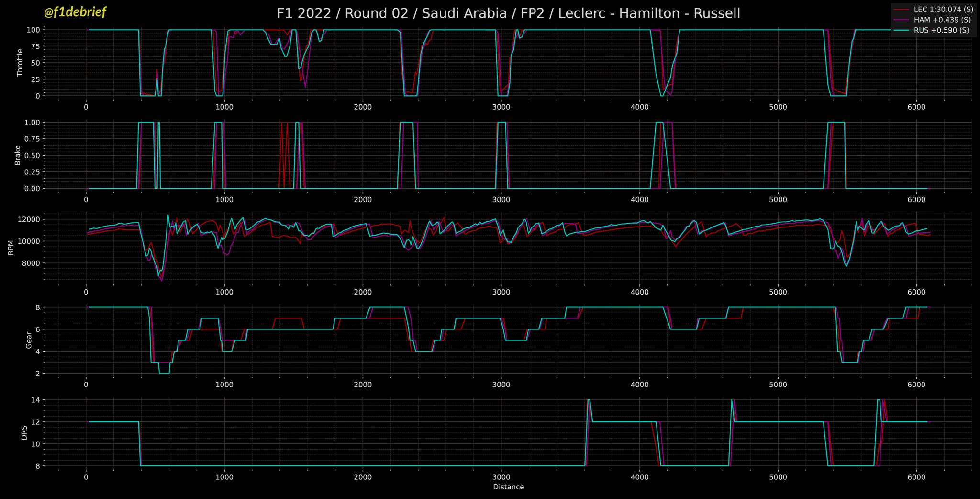Click the red LEC legend line swatch
980x499 pixels.
(902, 10)
